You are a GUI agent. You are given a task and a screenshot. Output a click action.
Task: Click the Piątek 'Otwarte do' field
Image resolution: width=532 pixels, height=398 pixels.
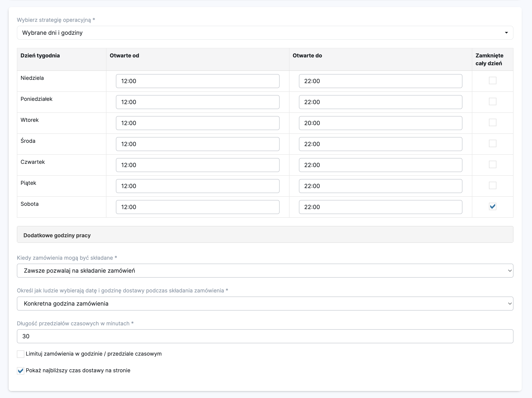coord(380,186)
